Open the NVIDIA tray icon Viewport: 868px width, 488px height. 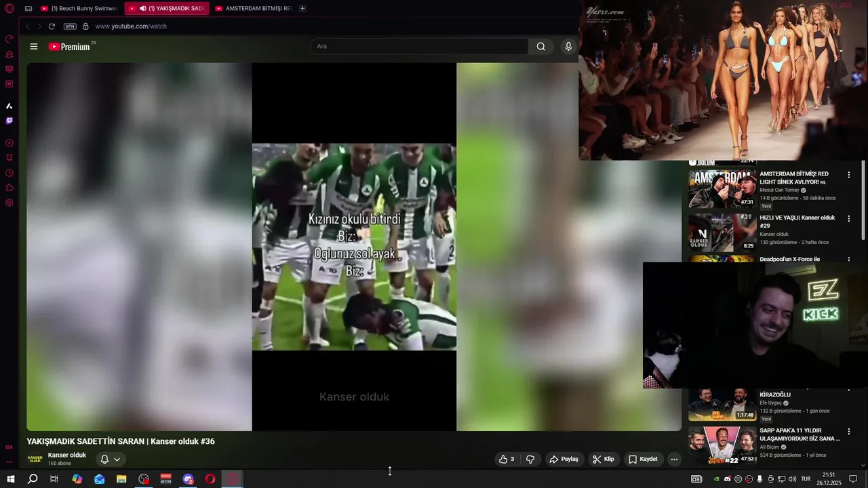pyautogui.click(x=716, y=479)
